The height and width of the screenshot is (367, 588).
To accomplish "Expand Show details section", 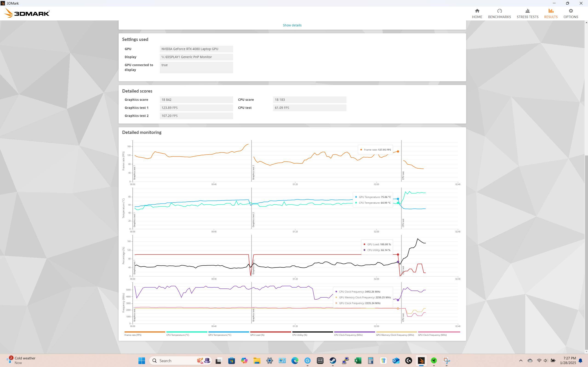I will click(x=292, y=25).
